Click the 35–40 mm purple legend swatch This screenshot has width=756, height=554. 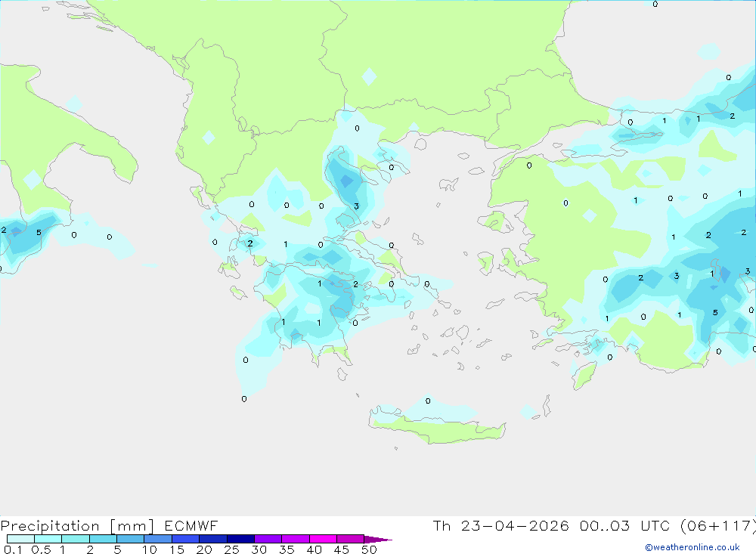point(296,539)
